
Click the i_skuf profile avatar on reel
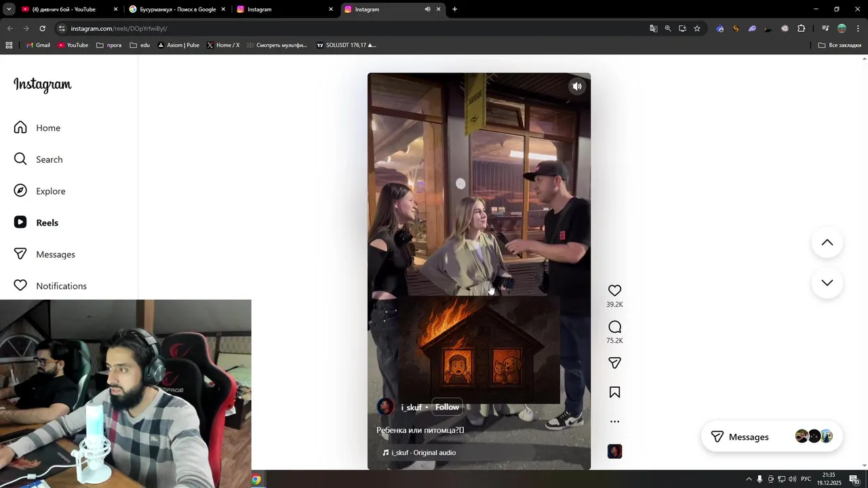pyautogui.click(x=386, y=407)
